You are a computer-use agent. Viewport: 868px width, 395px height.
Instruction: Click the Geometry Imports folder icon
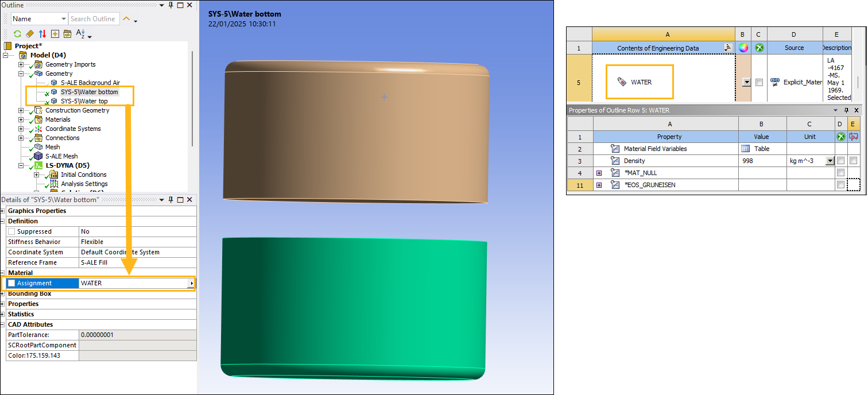pyautogui.click(x=38, y=64)
